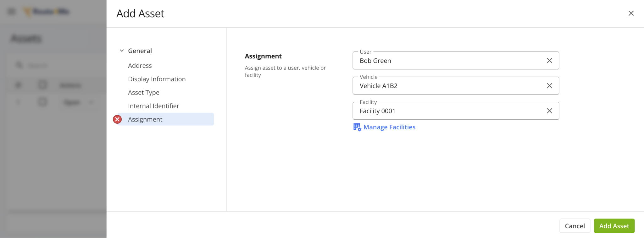Select the Asset Type section

click(143, 92)
